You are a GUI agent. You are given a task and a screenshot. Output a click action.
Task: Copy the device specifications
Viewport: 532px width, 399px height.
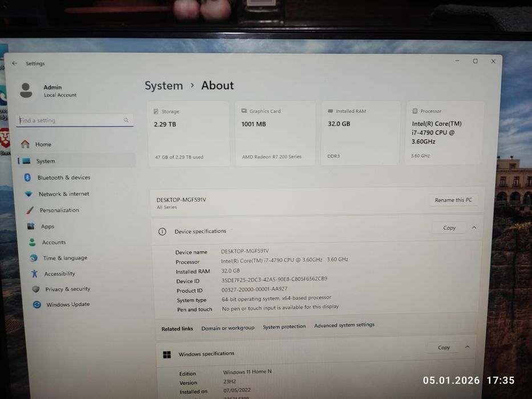(x=449, y=227)
